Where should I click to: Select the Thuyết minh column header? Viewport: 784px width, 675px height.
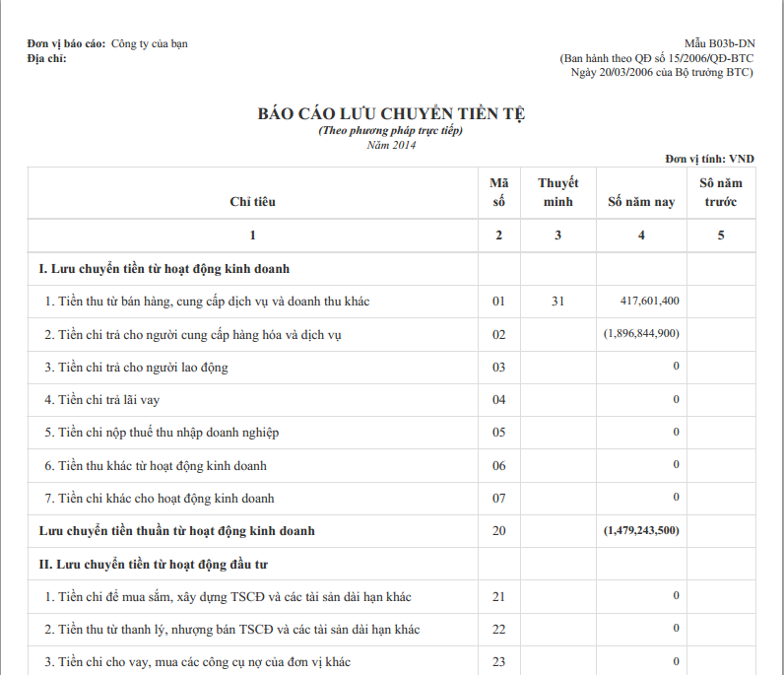point(558,192)
